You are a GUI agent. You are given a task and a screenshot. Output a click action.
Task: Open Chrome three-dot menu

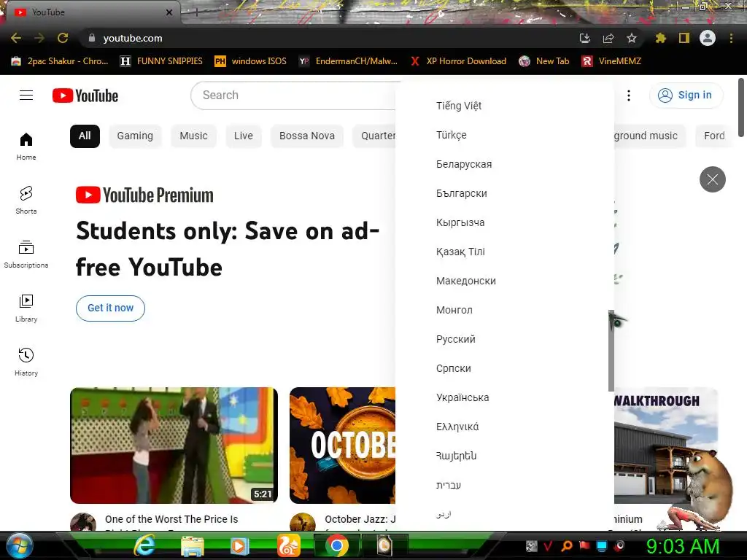[x=731, y=38]
